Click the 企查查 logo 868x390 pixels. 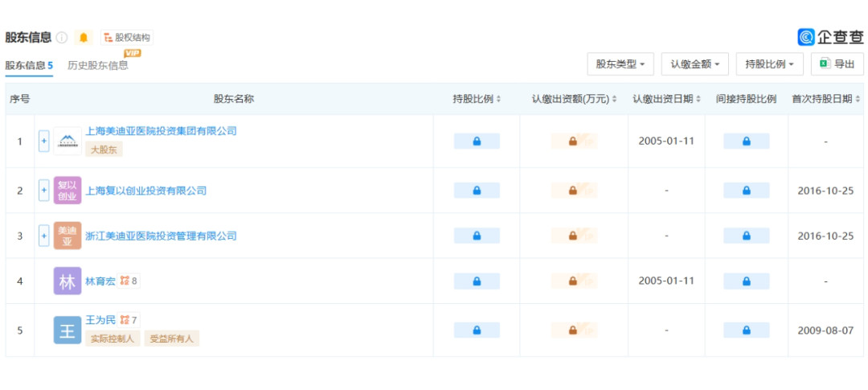(x=830, y=37)
